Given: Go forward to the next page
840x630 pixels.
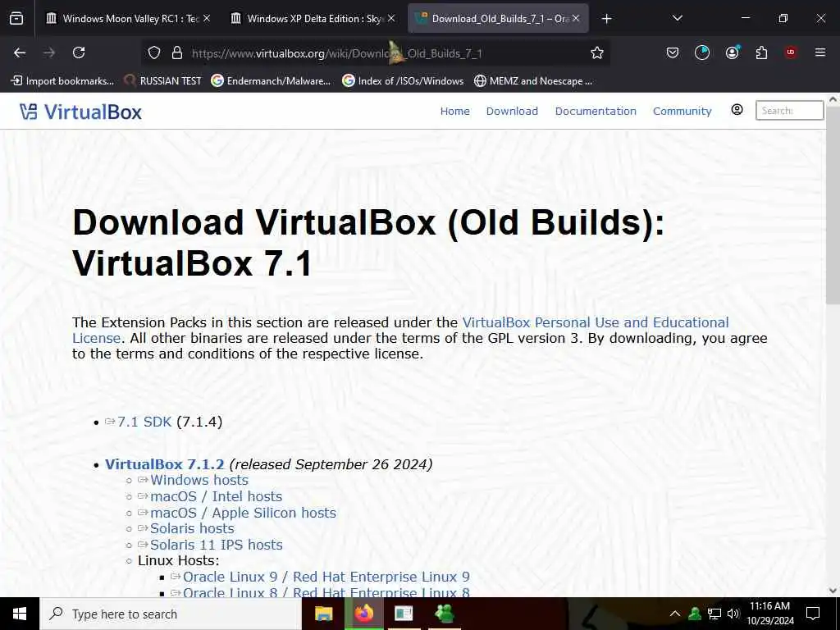Looking at the screenshot, I should click(49, 52).
